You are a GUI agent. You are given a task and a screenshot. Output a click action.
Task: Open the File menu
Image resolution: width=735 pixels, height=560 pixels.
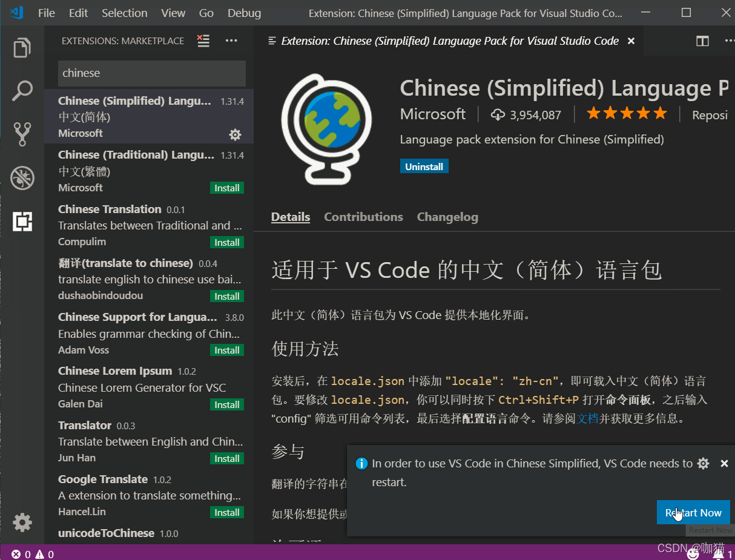point(46,13)
